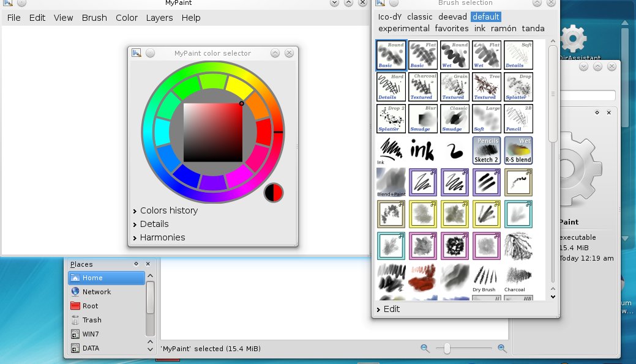Select the Round Basic brush
Viewport: 636px width, 364px height.
pos(391,55)
